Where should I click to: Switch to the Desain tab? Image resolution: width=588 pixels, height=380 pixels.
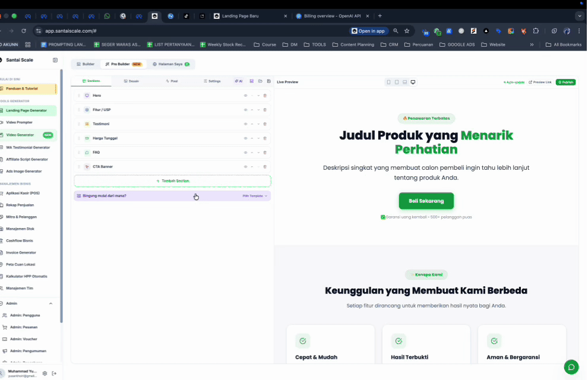(x=134, y=81)
